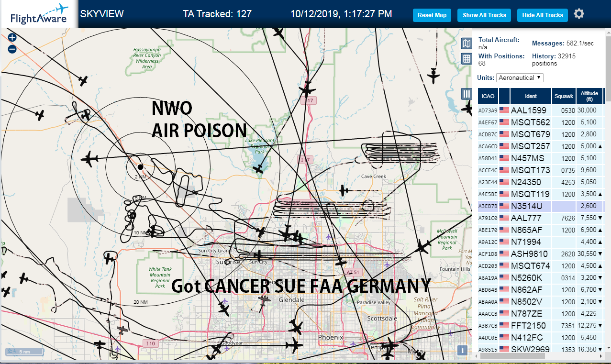This screenshot has height=364, width=611.
Task: Click the Reset Map button
Action: click(x=432, y=15)
